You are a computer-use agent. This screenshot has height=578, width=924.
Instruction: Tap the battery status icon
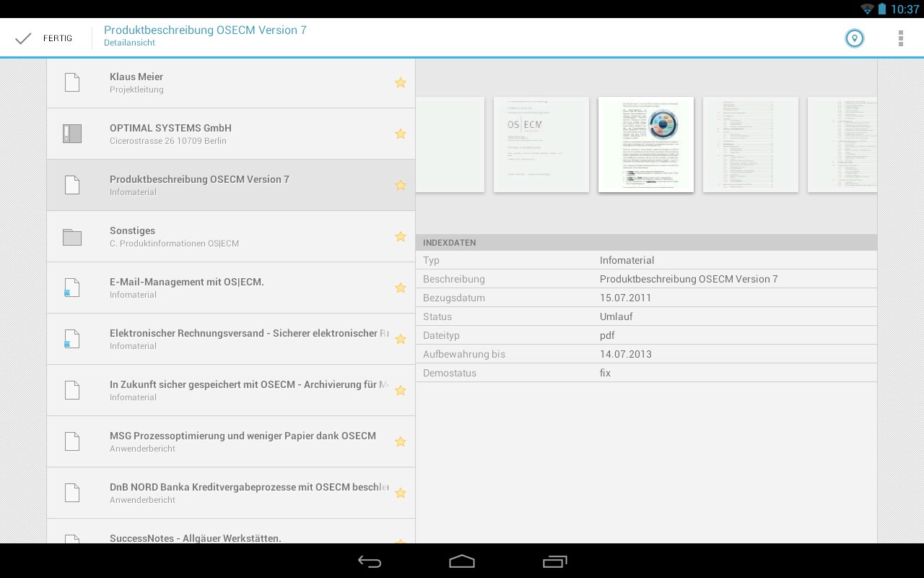coord(881,9)
